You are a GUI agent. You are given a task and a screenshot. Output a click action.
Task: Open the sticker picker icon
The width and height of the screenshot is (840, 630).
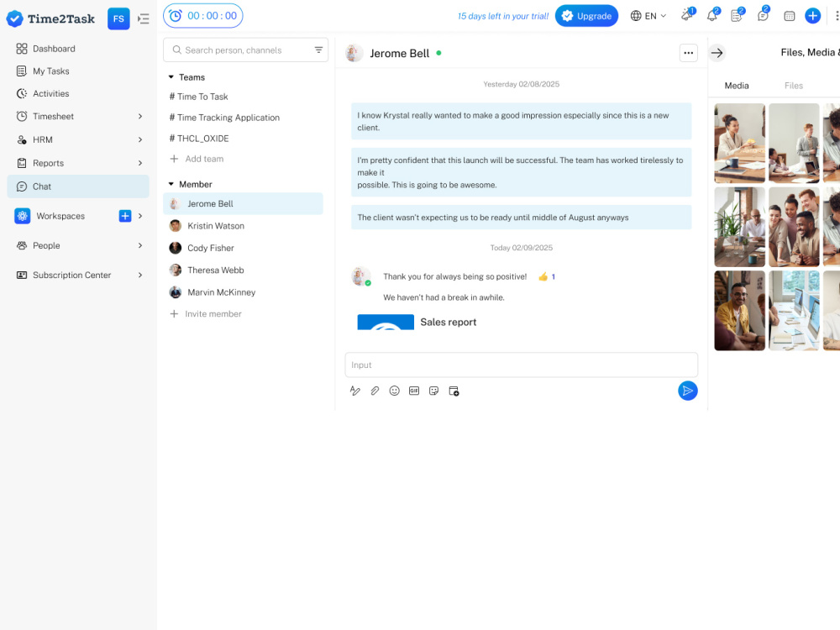click(x=434, y=391)
